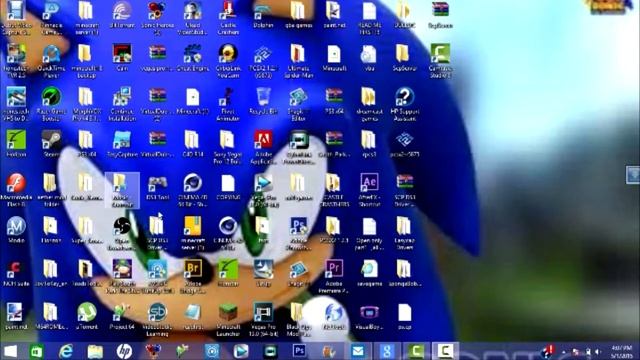
Task: Open the volume control in tray
Action: click(598, 351)
